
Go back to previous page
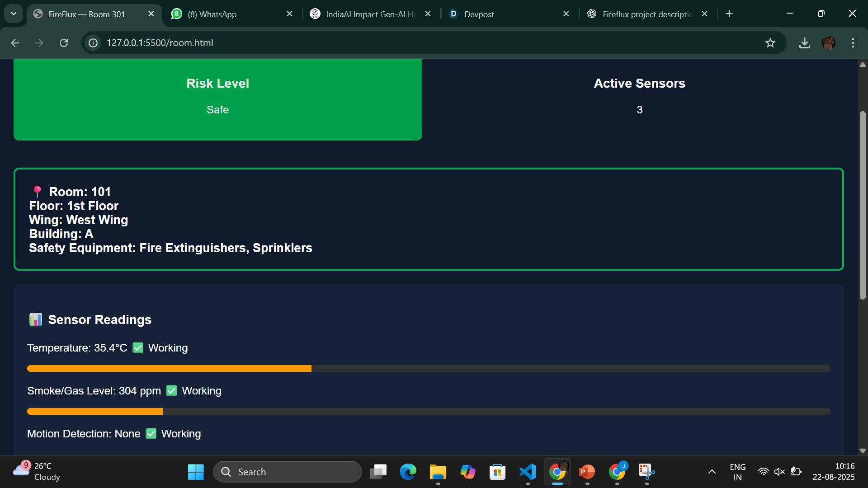(x=15, y=43)
